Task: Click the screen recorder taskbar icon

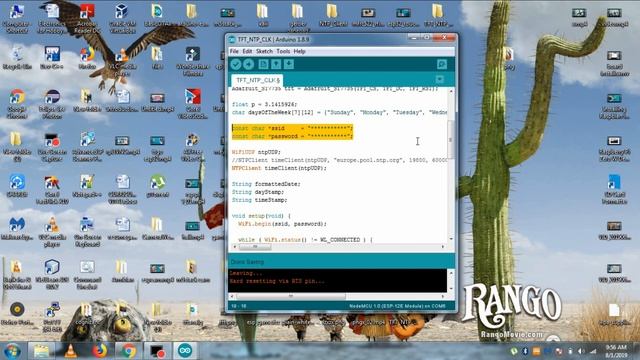Action: pyautogui.click(x=157, y=351)
